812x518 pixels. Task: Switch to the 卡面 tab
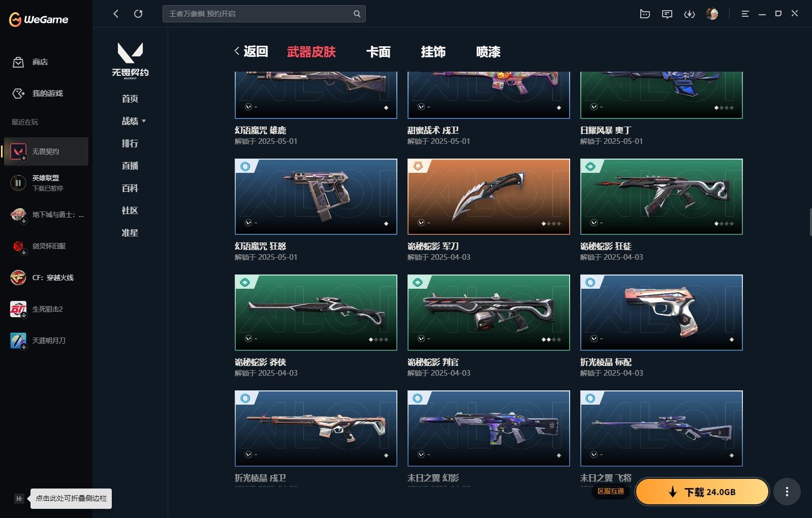point(379,52)
